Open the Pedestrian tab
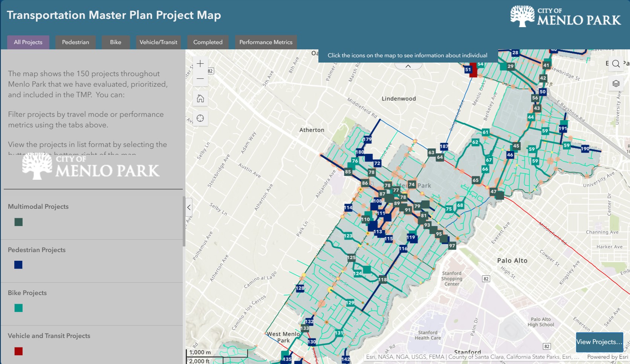Image resolution: width=630 pixels, height=364 pixels. (x=76, y=42)
